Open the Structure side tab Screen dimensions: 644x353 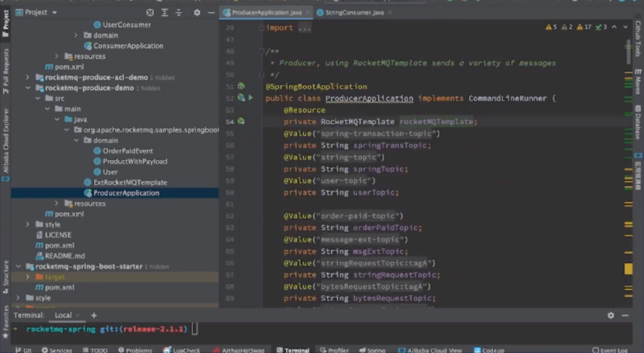(x=6, y=276)
